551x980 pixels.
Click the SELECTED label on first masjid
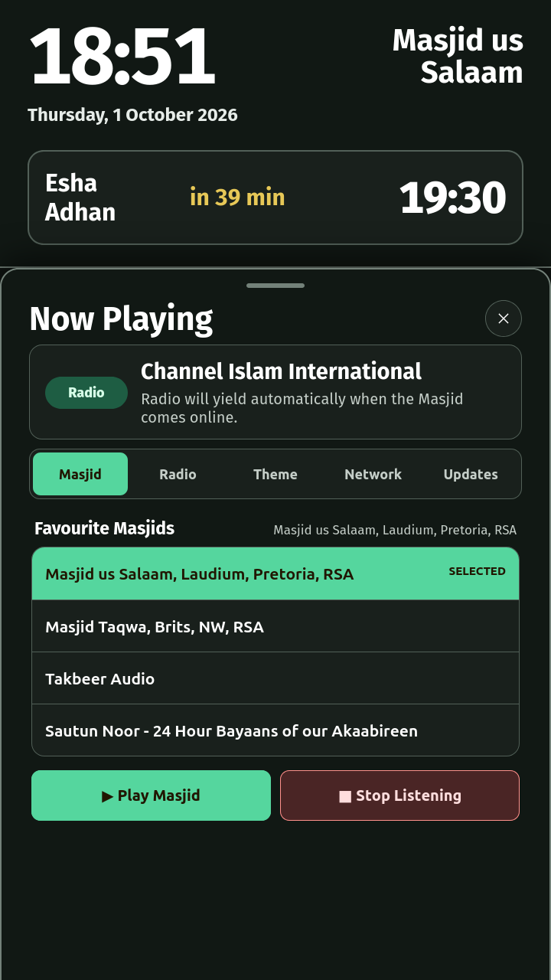477,571
